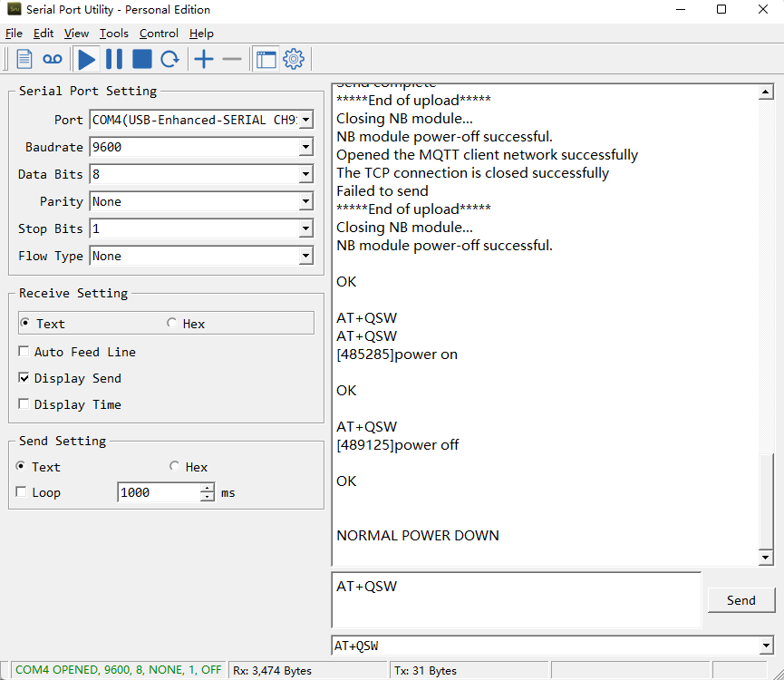This screenshot has height=680, width=784.
Task: Click the app icon in title bar
Action: [15, 9]
